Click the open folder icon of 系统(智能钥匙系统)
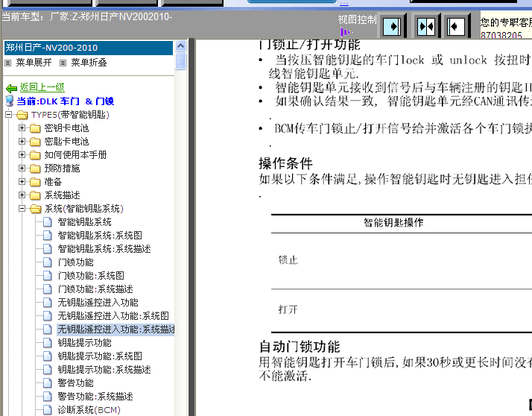Viewport: 532px width, 416px height. pyautogui.click(x=35, y=209)
